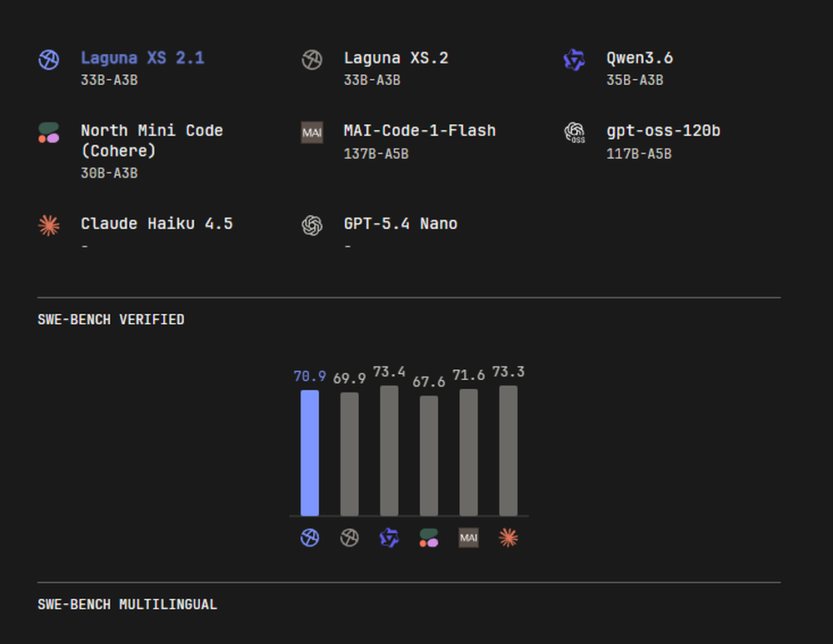Click the gray bar scoring 69.9
This screenshot has width=833, height=644.
[350, 454]
